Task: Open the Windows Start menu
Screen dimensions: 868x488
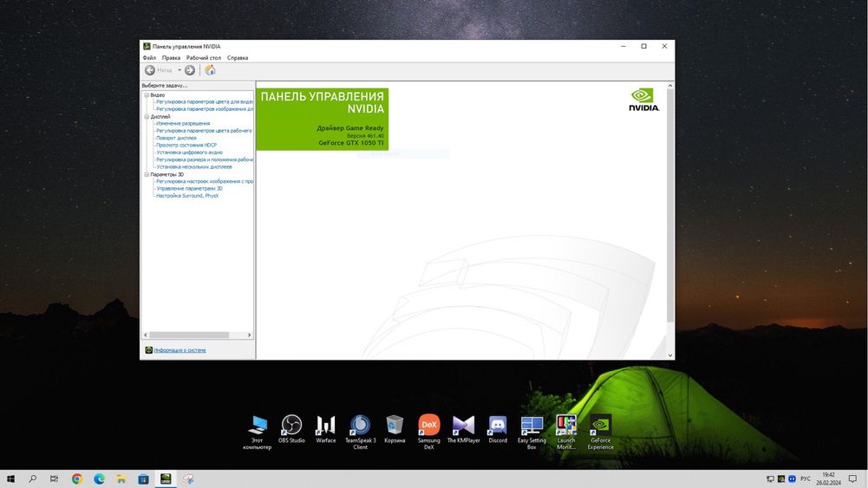Action: 10,479
